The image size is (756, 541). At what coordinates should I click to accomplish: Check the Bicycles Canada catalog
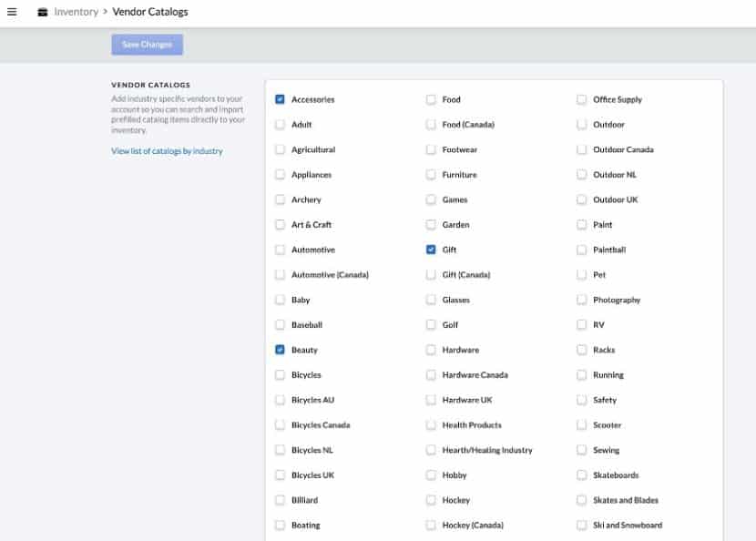tap(281, 424)
